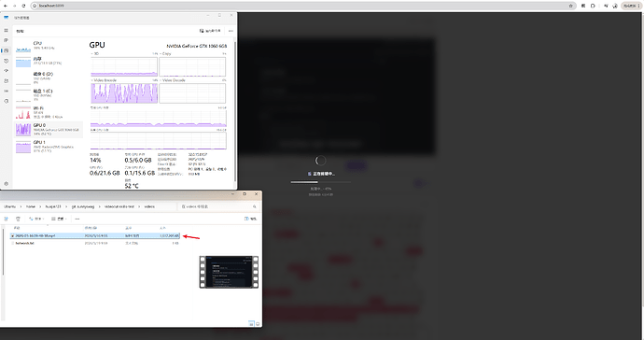Expand chevron after home in breadcrumb

(40, 206)
